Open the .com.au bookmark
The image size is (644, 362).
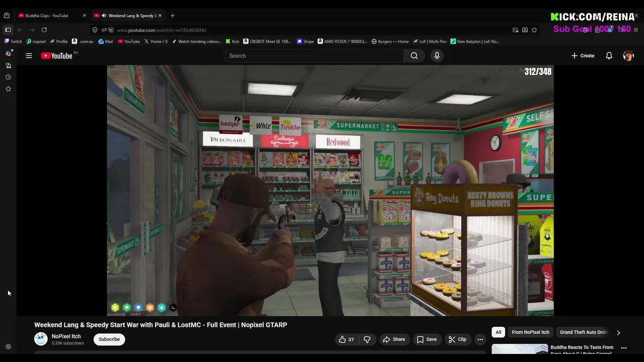click(83, 42)
